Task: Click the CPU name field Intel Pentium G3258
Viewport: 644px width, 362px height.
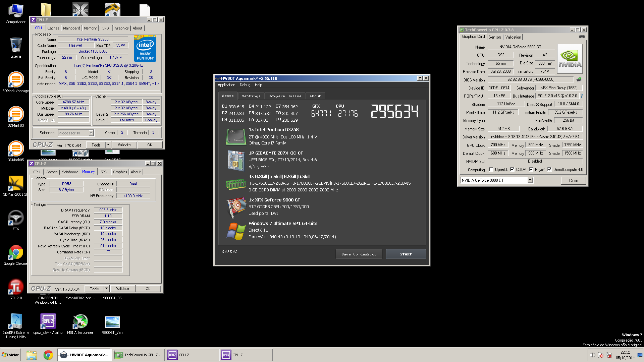Action: [93, 39]
